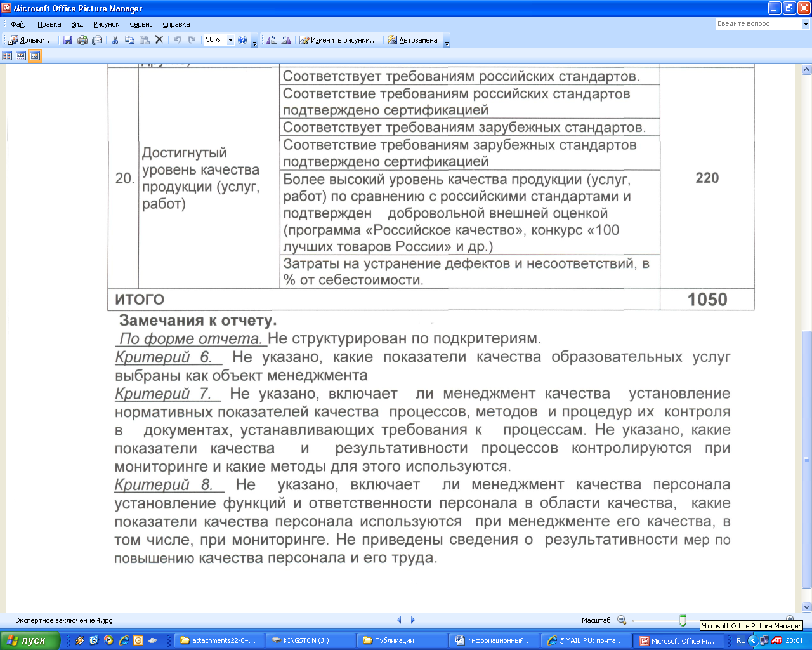The height and width of the screenshot is (650, 812).
Task: Click the Print icon in toolbar
Action: pos(82,40)
